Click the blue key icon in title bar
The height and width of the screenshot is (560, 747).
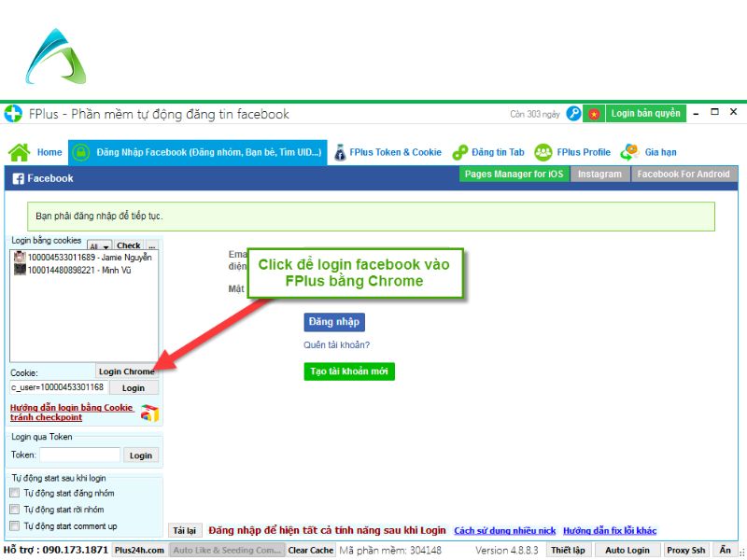(x=574, y=114)
